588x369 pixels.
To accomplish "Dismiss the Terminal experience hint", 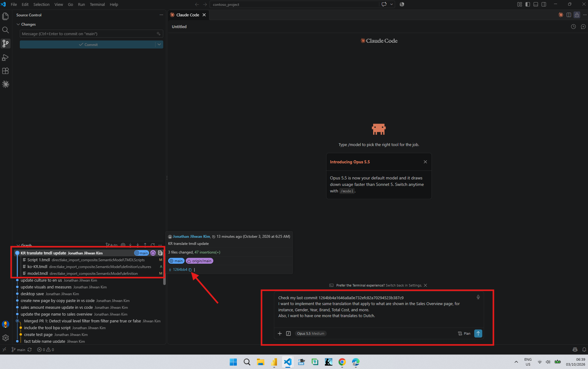I will coord(425,285).
